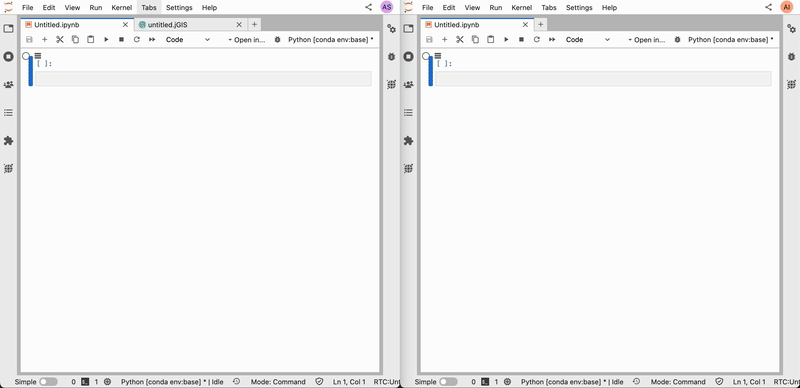Open the file browser in left sidebar of left window

click(8, 29)
